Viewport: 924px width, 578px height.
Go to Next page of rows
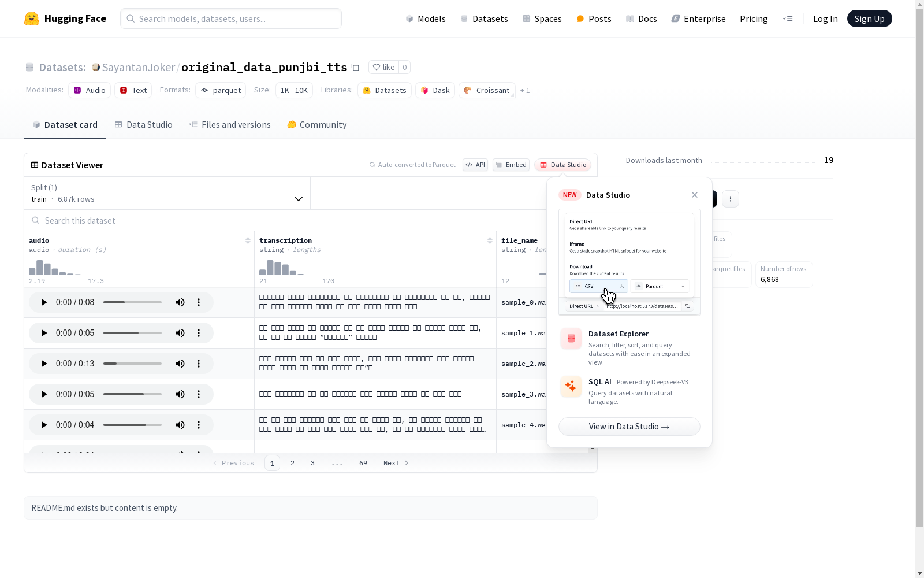click(396, 463)
